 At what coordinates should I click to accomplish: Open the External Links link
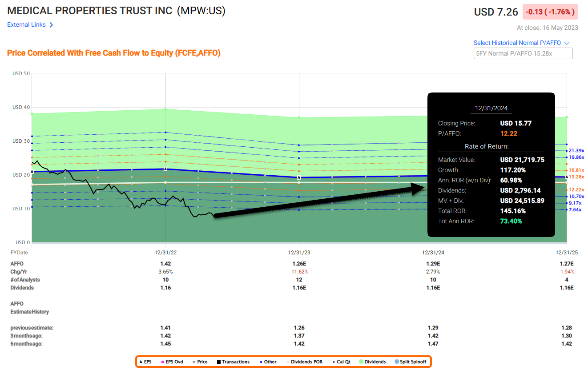click(27, 25)
